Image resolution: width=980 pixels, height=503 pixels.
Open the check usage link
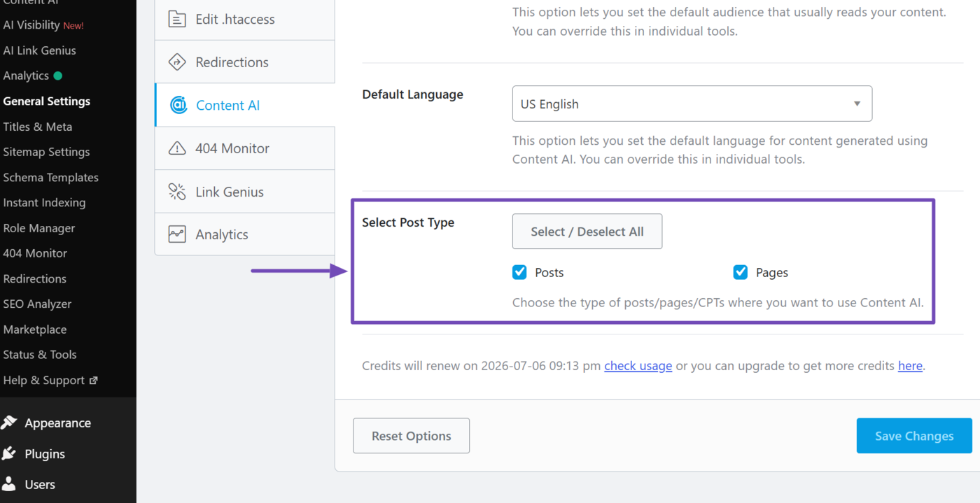point(638,366)
